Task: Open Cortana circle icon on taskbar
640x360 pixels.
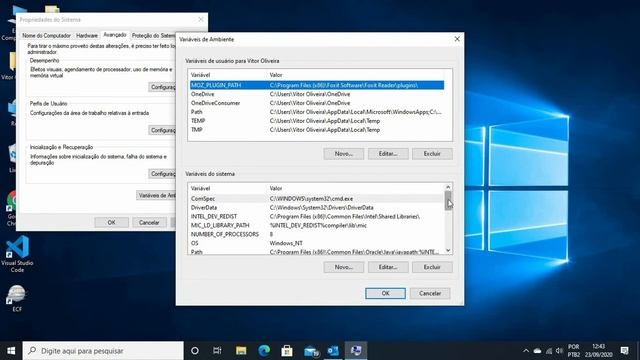Action: [195, 351]
